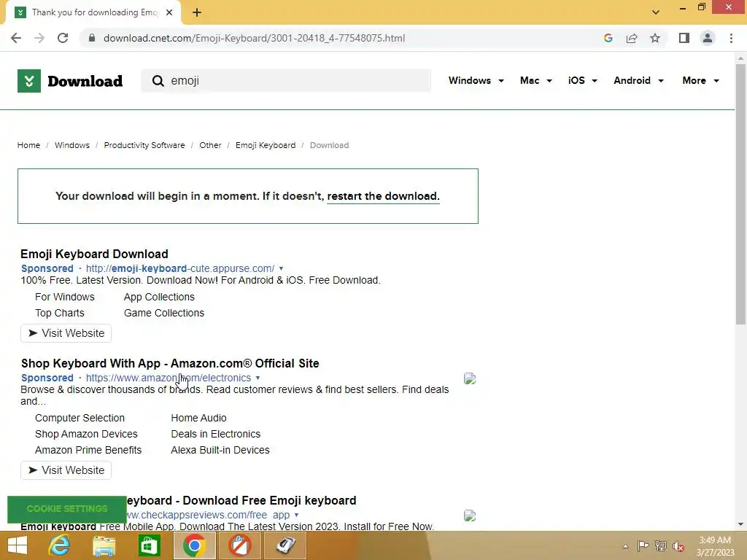The image size is (747, 560).
Task: Open the Chrome profile menu
Action: [x=708, y=38]
